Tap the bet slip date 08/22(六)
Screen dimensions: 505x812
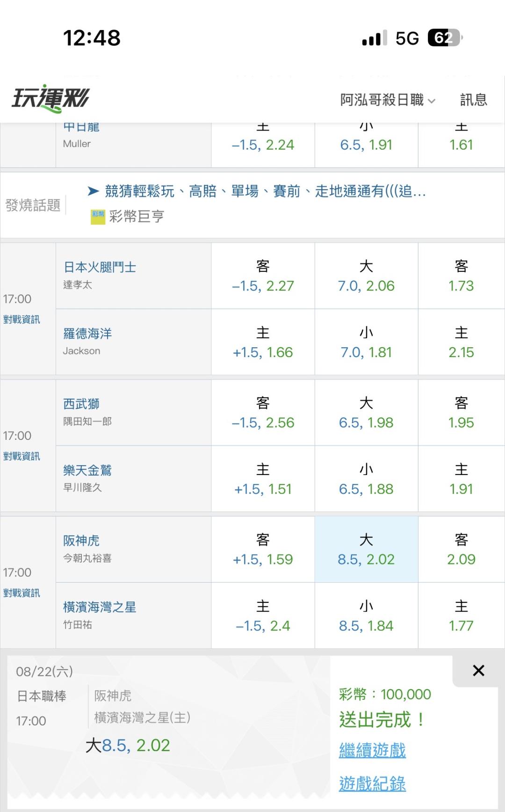(x=44, y=672)
